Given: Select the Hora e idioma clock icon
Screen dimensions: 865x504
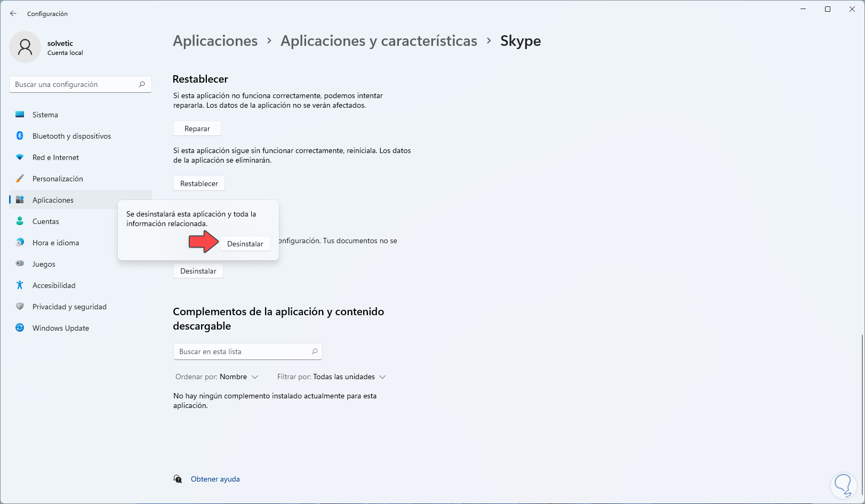Looking at the screenshot, I should (20, 243).
